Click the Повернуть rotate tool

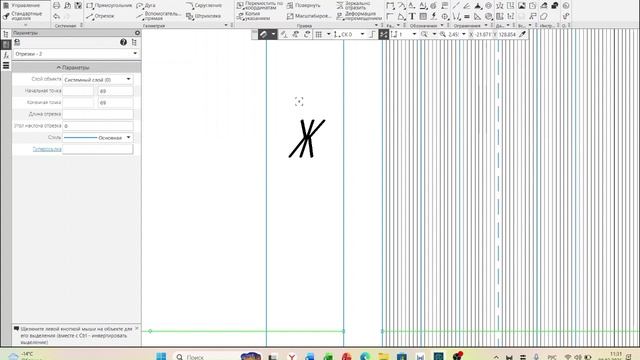click(x=303, y=6)
